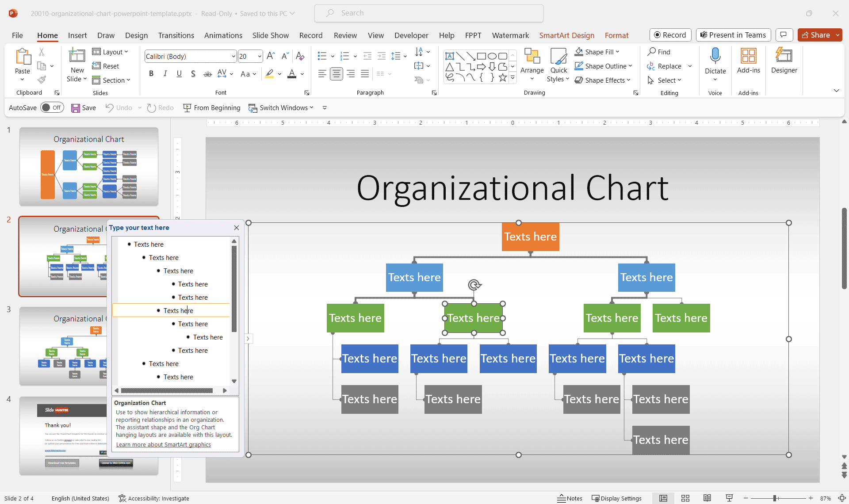Toggle AutoSave off switch

click(x=52, y=107)
